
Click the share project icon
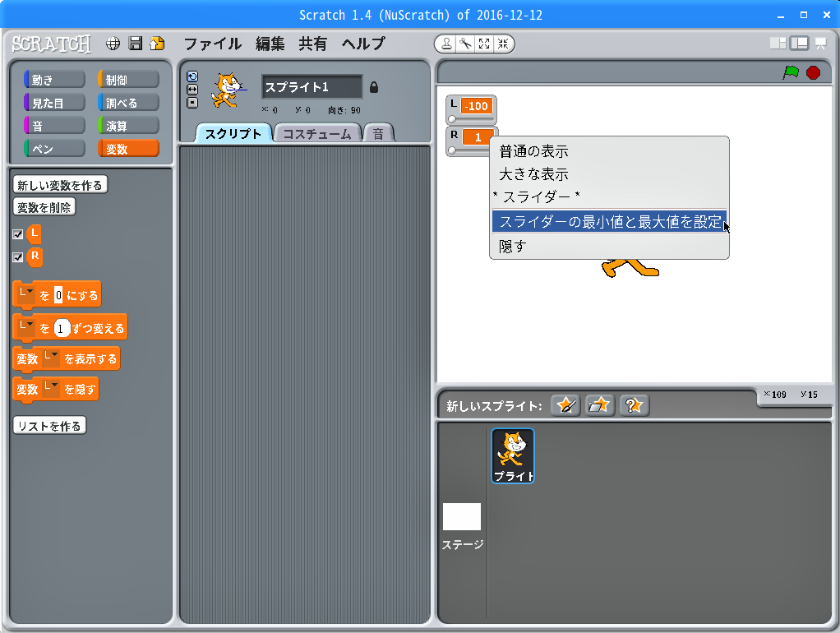pos(157,44)
